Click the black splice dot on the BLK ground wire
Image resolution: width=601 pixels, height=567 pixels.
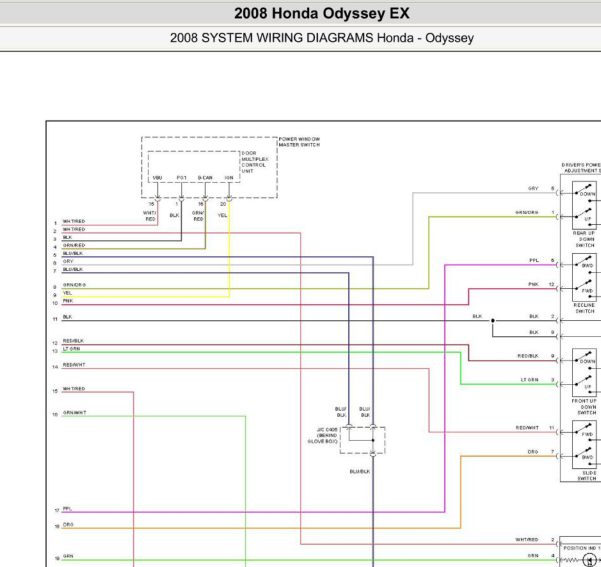coord(493,320)
